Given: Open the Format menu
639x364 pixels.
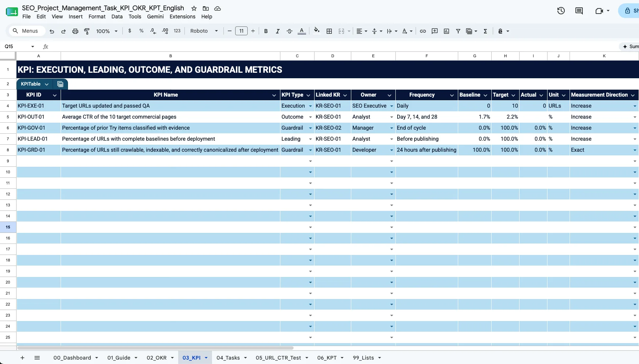Looking at the screenshot, I should point(97,17).
